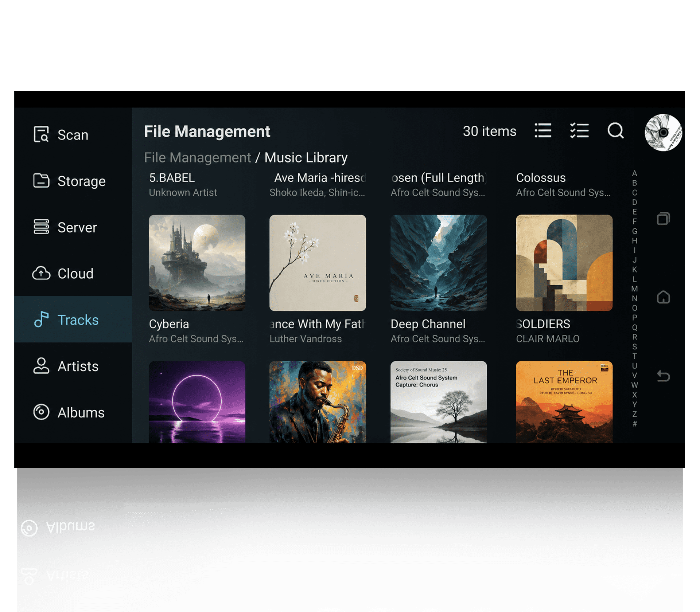Jump to letter S in index
Image resolution: width=700 pixels, height=612 pixels.
point(634,346)
